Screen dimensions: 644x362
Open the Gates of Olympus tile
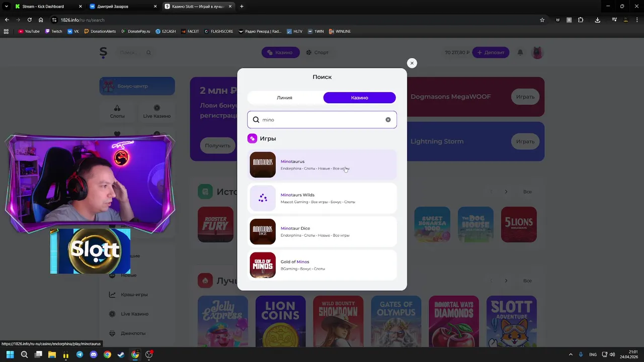(x=396, y=321)
